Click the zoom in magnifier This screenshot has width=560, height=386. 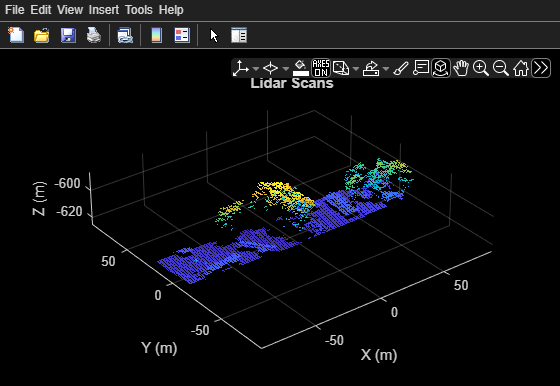tap(481, 68)
